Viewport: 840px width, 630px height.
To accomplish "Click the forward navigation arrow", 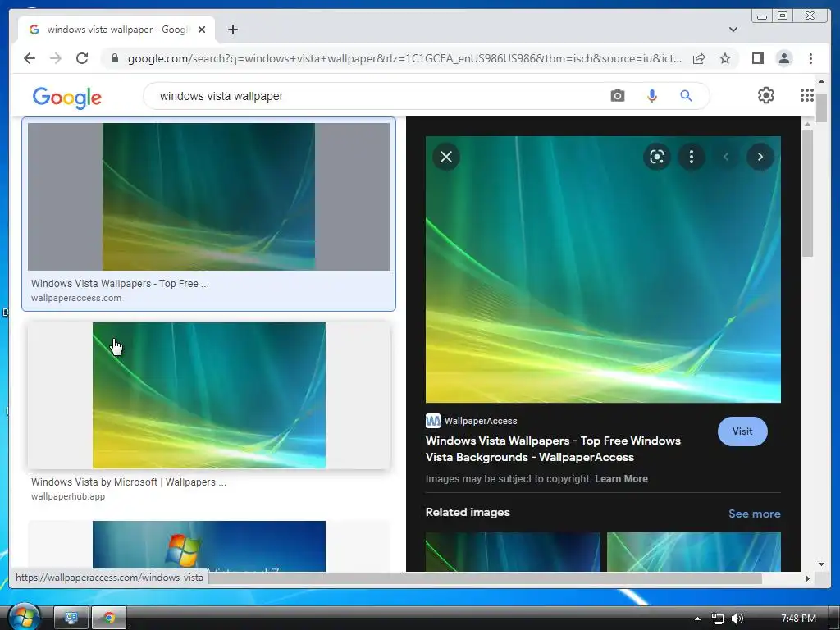I will point(56,58).
